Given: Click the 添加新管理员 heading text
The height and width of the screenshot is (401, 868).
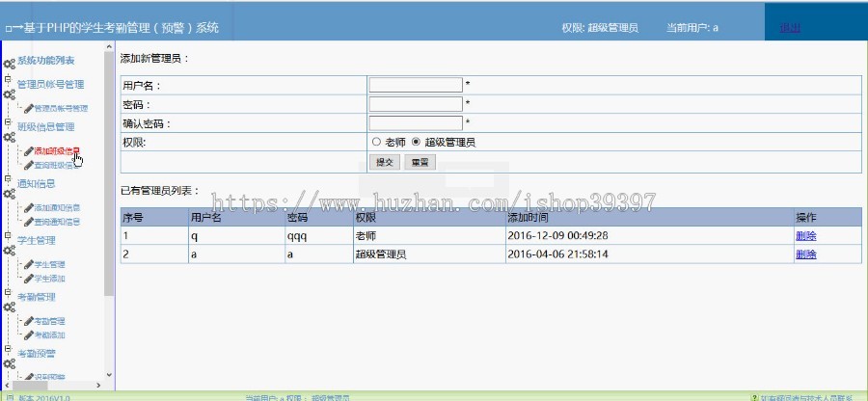Looking at the screenshot, I should (x=155, y=58).
